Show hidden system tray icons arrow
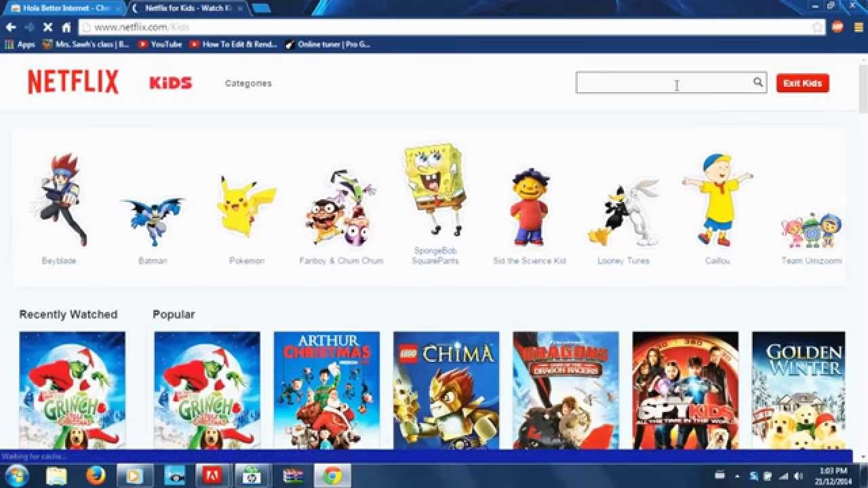 pyautogui.click(x=737, y=476)
